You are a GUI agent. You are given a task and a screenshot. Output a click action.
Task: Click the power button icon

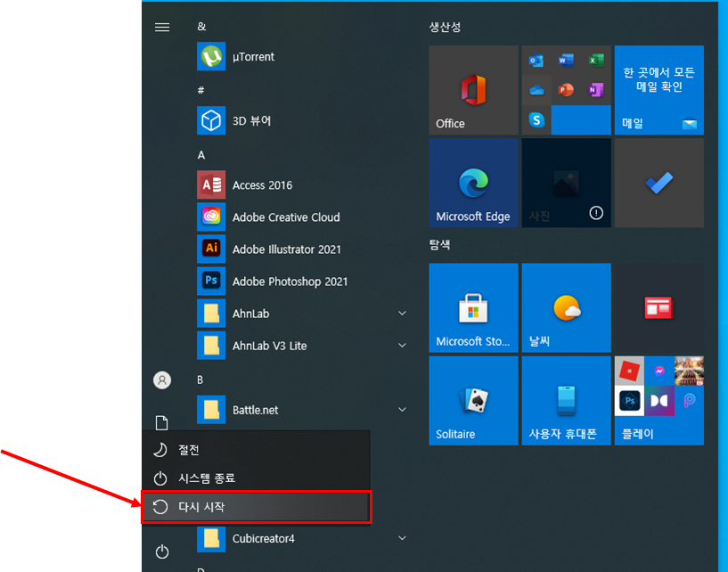click(162, 552)
